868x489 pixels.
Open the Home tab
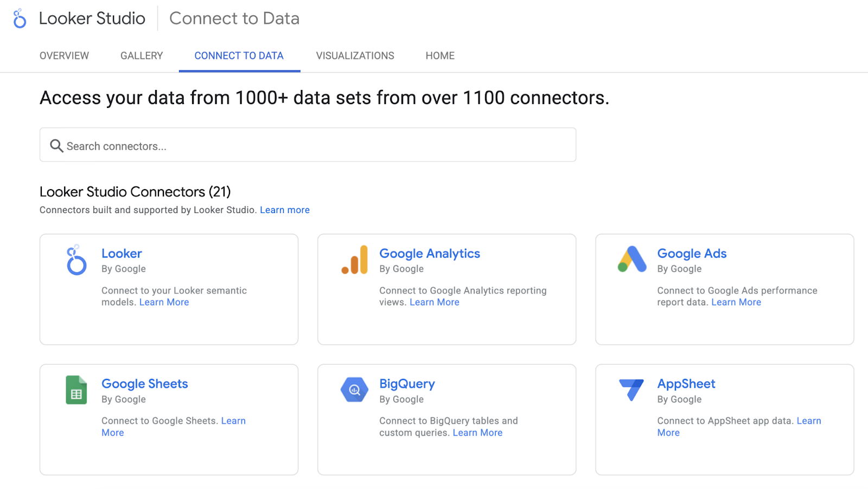(439, 55)
